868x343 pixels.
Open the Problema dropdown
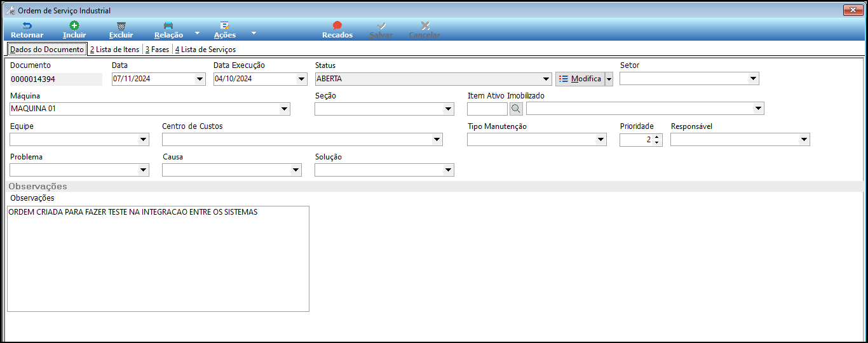143,170
